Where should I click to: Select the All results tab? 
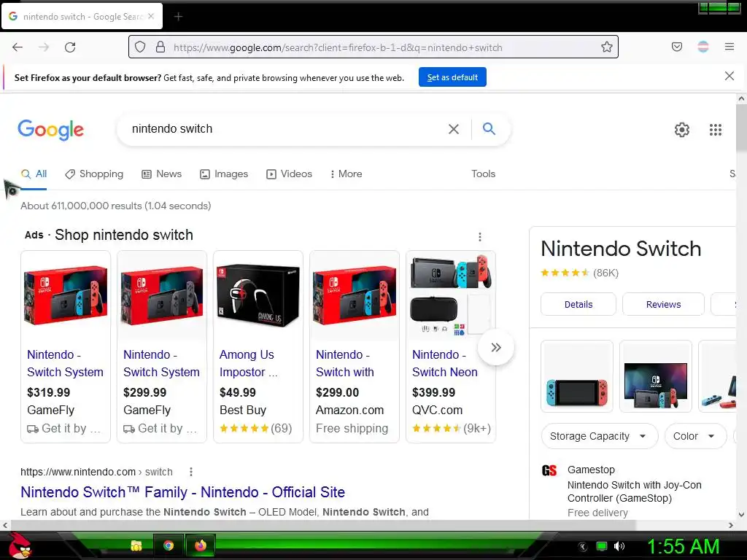coord(34,174)
